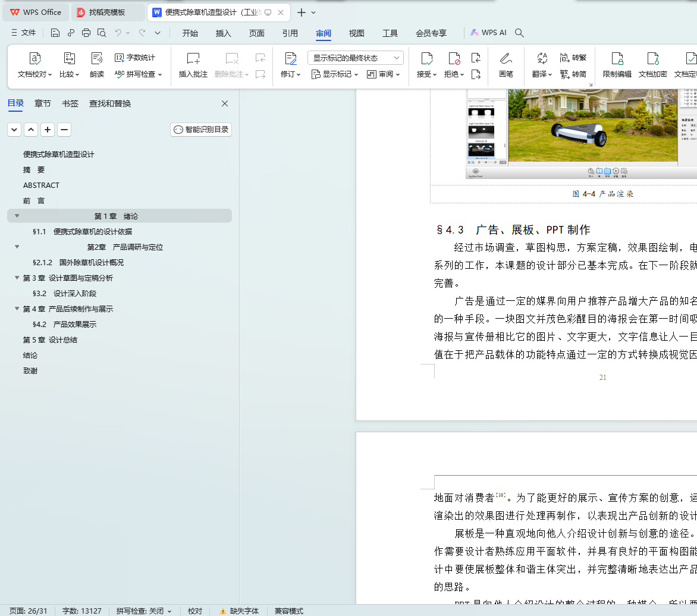
Task: Click 智能识别目录 button
Action: click(201, 130)
